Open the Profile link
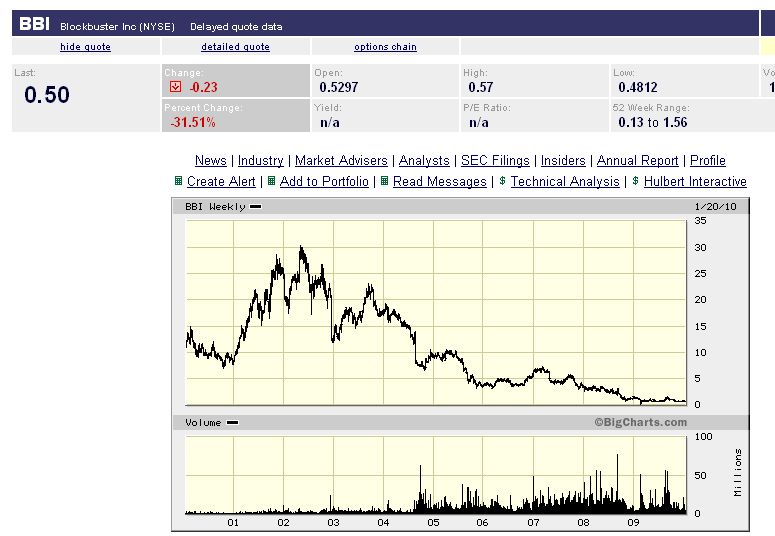775x536 pixels. [x=708, y=161]
